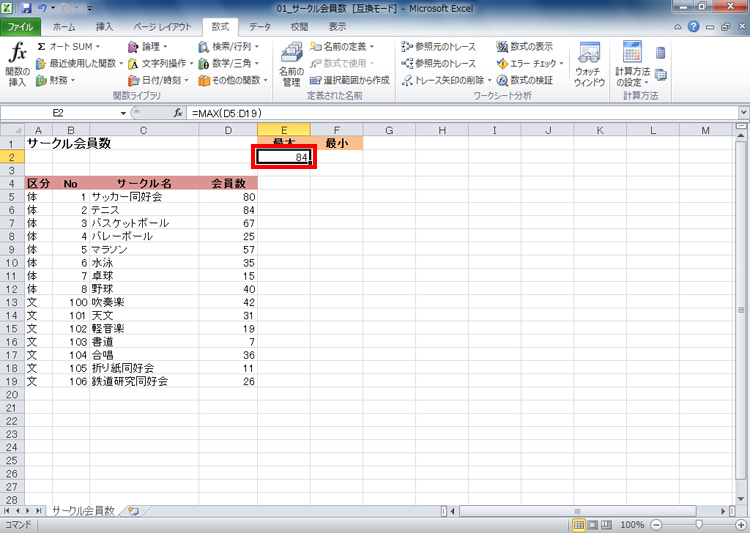Expand the Remove Arrows dropdown arrow
The image size is (750, 533).
pos(489,80)
